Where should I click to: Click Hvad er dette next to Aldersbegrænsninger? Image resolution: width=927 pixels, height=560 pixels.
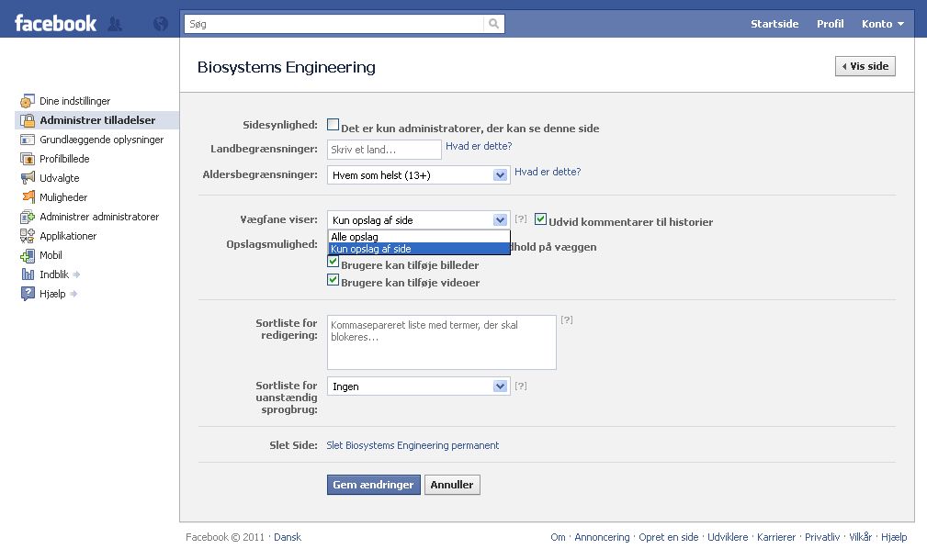point(548,172)
